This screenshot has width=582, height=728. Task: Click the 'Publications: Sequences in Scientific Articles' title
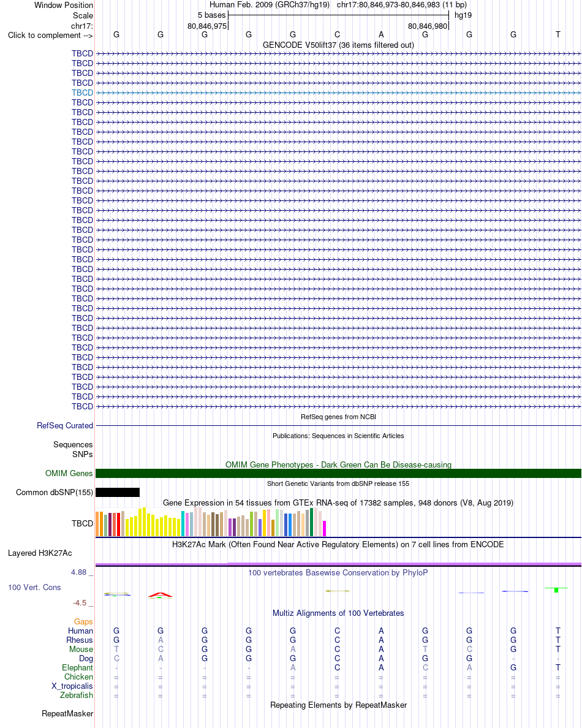(x=338, y=436)
